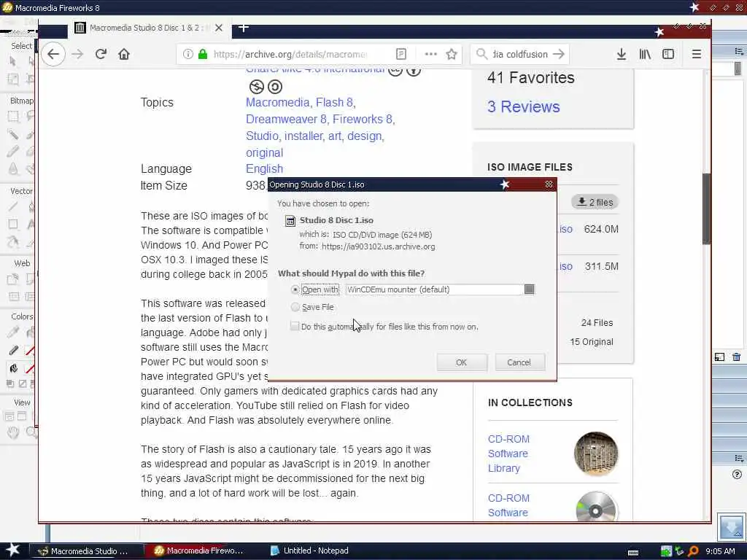This screenshot has height=560, width=747.
Task: Download the 2 files button
Action: point(595,202)
